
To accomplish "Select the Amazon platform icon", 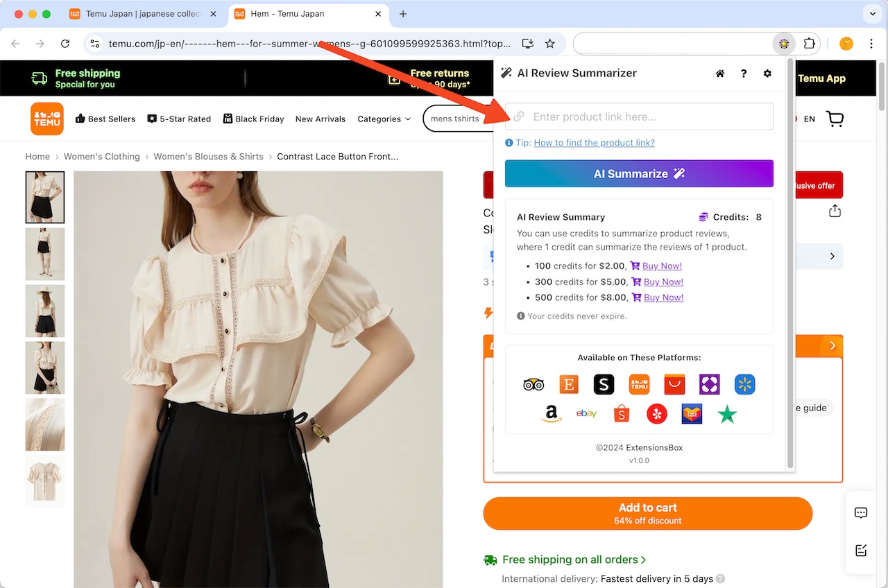I will point(551,413).
